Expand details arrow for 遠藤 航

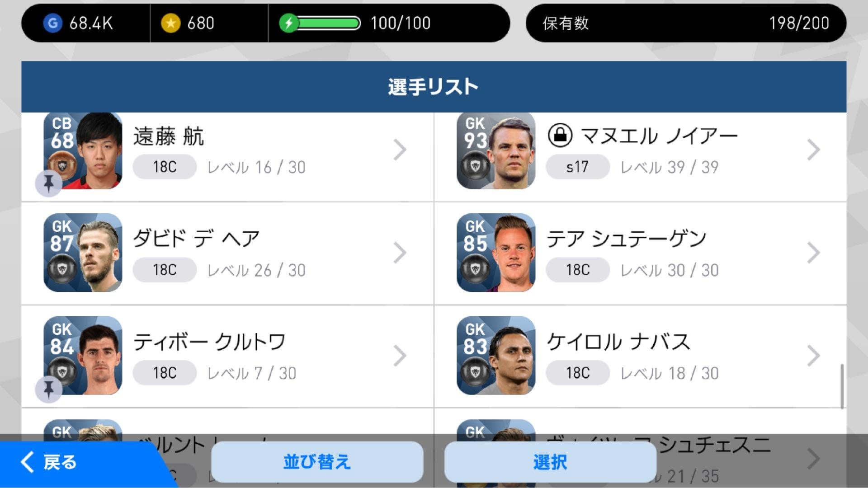(400, 150)
